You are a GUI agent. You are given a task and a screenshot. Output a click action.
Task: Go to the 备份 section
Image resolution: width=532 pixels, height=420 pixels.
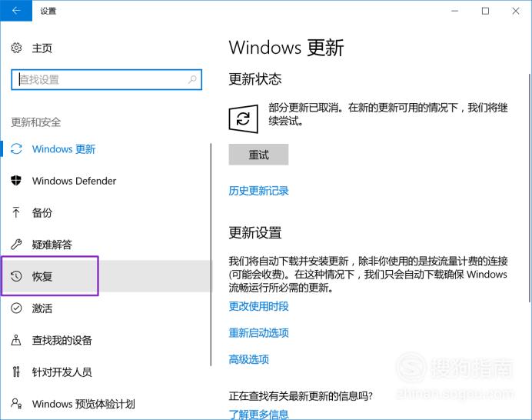click(x=42, y=213)
